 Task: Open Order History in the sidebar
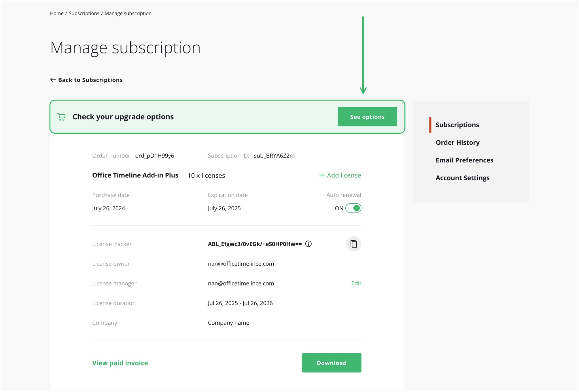457,142
